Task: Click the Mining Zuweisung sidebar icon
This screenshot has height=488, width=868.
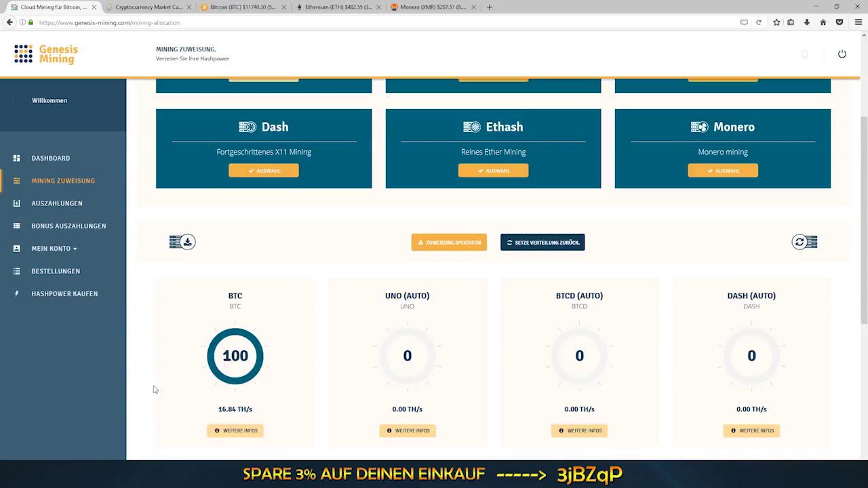Action: [x=16, y=180]
